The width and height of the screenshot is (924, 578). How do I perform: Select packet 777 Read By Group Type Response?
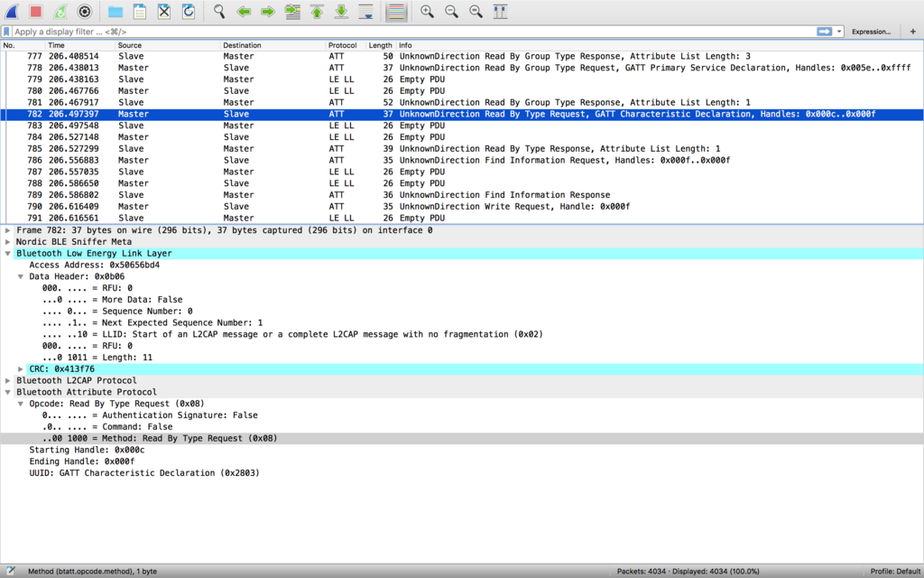(x=462, y=56)
